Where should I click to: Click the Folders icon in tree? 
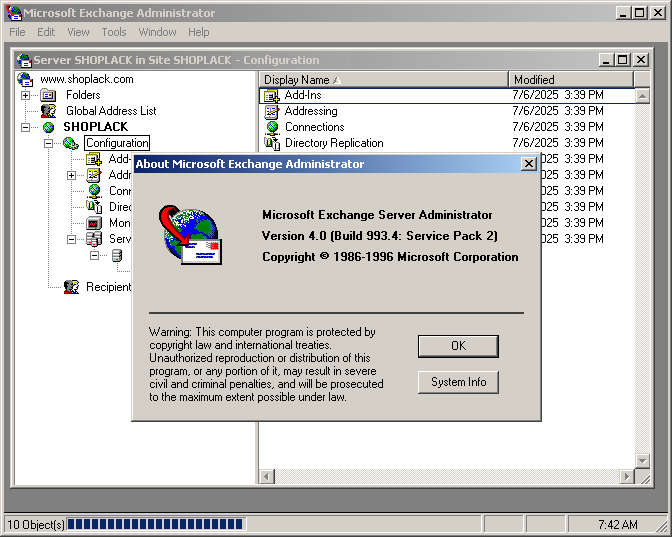point(48,95)
